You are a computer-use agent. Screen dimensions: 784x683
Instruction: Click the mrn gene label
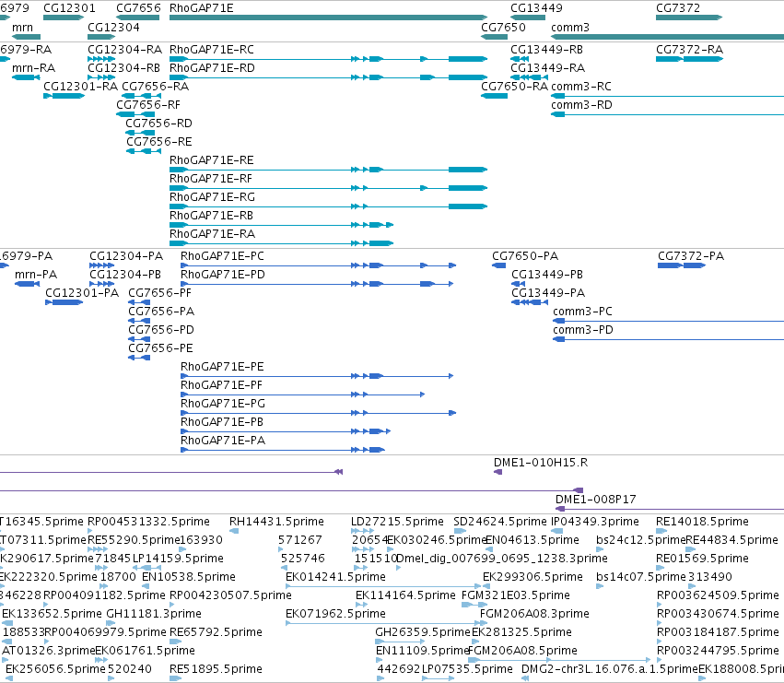point(22,27)
